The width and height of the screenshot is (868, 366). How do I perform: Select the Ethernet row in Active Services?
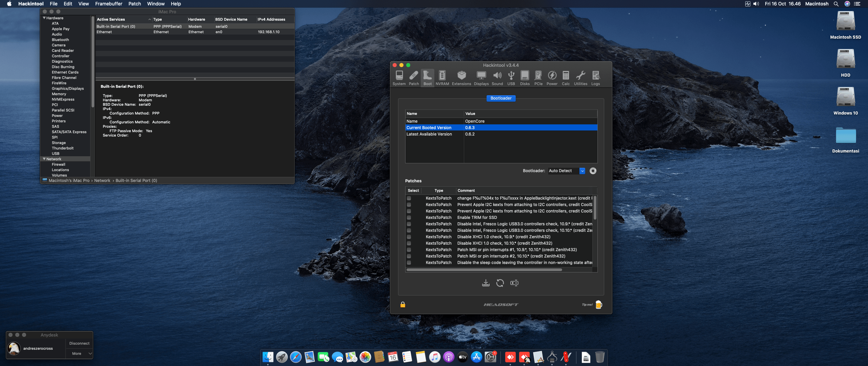pos(195,32)
